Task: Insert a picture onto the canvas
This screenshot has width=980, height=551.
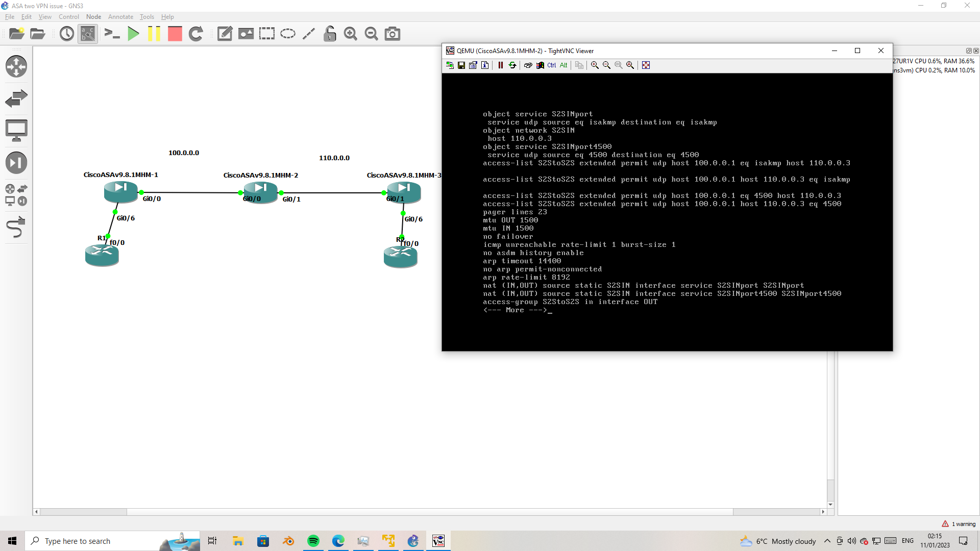Action: [246, 34]
